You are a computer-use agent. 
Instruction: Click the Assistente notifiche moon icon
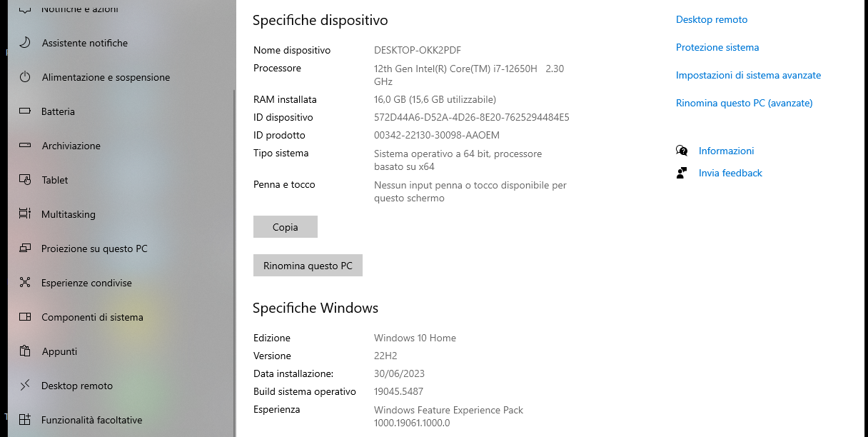pyautogui.click(x=25, y=43)
